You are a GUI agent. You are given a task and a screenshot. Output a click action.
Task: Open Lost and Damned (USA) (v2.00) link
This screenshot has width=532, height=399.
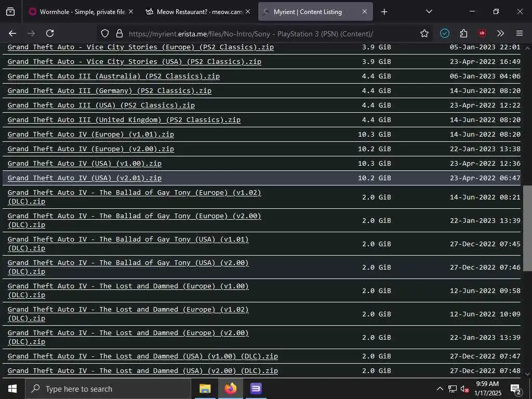[x=142, y=371]
